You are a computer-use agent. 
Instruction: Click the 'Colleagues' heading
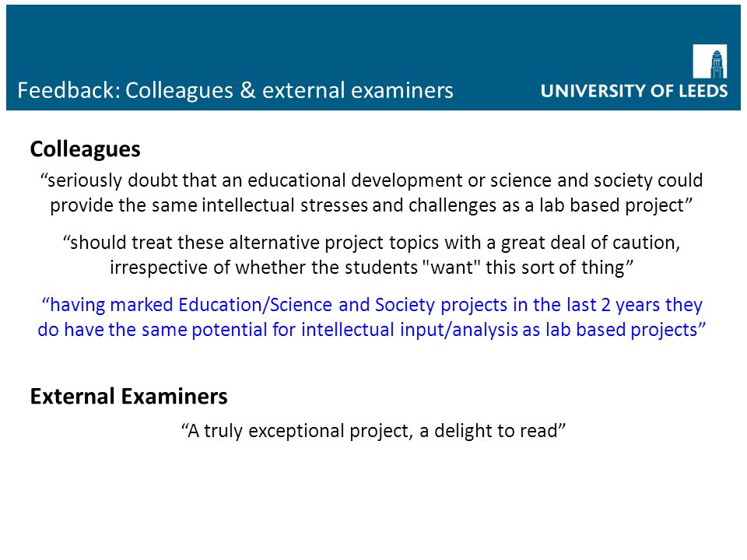(86, 149)
